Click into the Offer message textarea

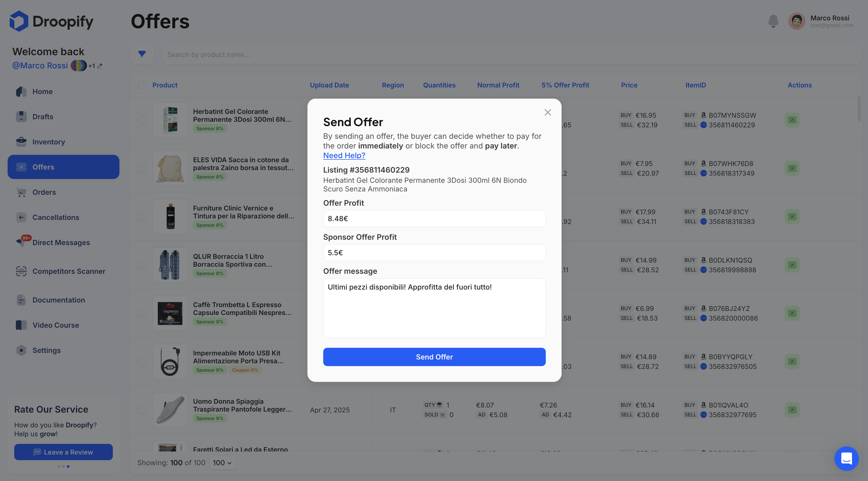434,308
